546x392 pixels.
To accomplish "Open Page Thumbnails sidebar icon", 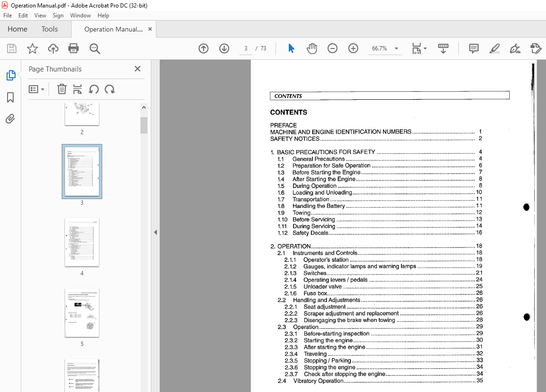I will 11,75.
